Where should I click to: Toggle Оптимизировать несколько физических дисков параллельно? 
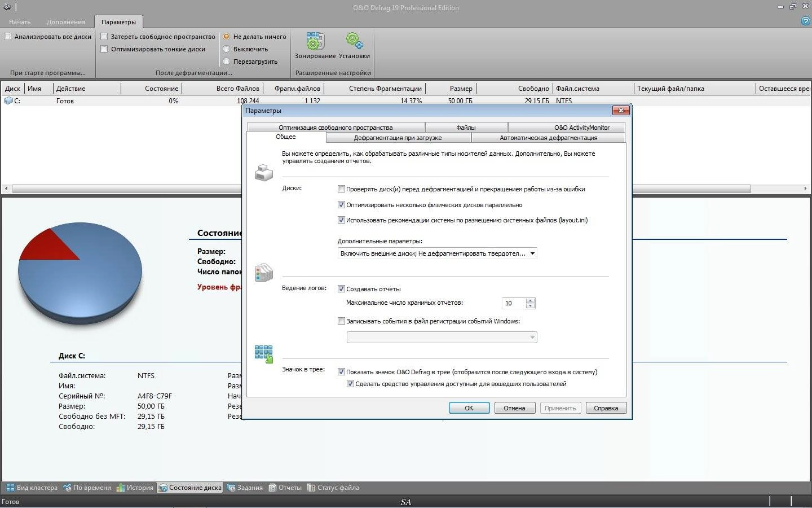point(341,205)
